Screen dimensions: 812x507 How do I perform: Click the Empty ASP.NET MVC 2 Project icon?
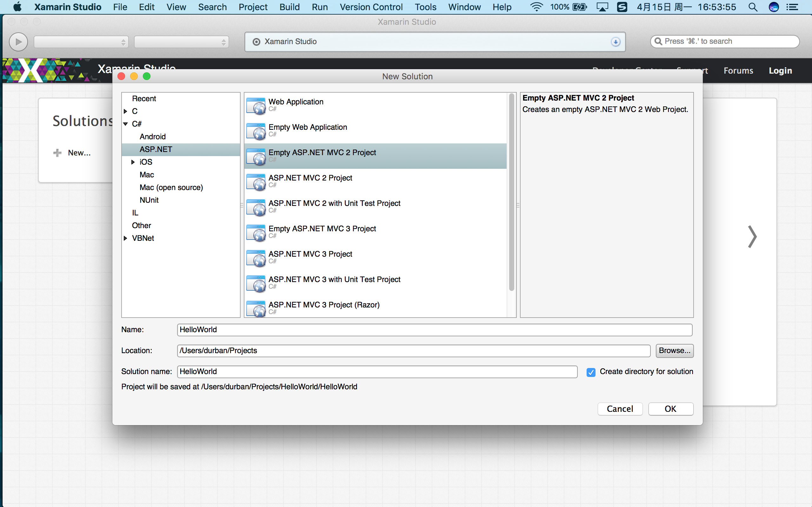click(256, 157)
